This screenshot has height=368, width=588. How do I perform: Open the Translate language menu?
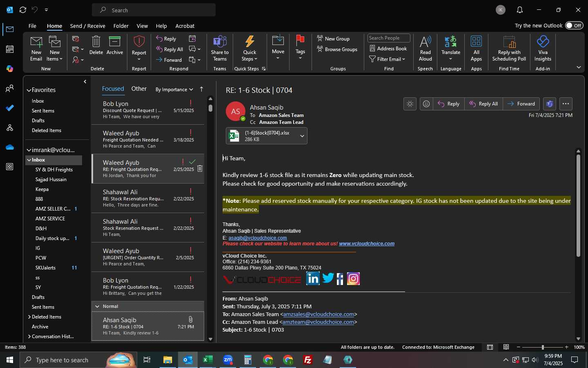pyautogui.click(x=451, y=48)
